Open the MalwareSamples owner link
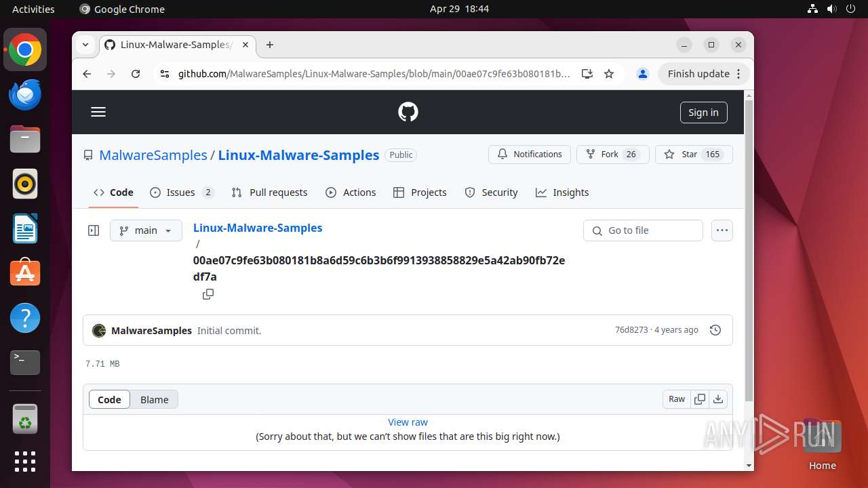This screenshot has height=488, width=868. tap(153, 155)
